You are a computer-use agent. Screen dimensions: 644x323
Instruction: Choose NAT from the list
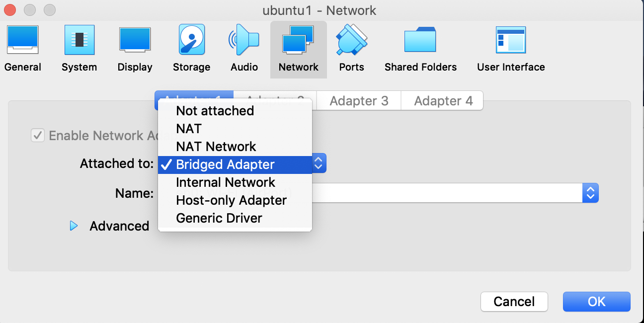(235, 129)
